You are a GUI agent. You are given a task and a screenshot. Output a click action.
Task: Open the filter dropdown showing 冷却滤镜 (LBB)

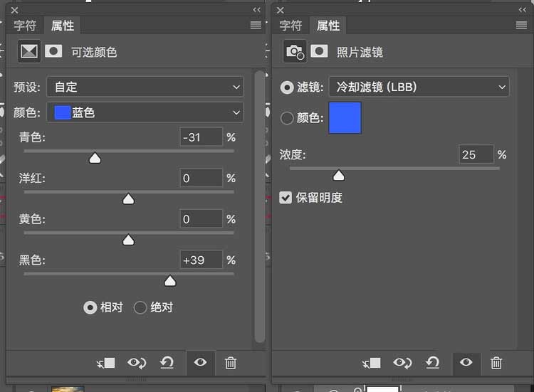pyautogui.click(x=419, y=87)
